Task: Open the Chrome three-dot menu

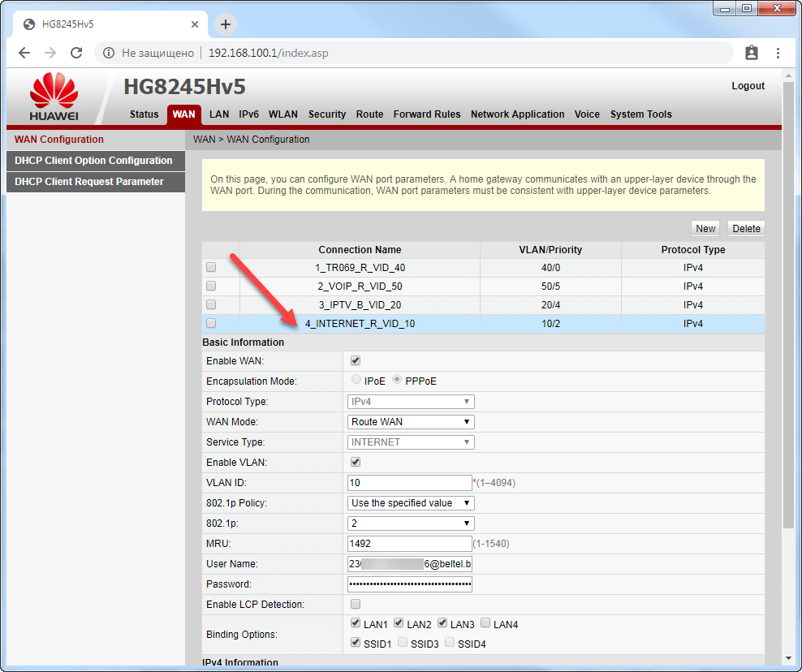Action: [777, 53]
